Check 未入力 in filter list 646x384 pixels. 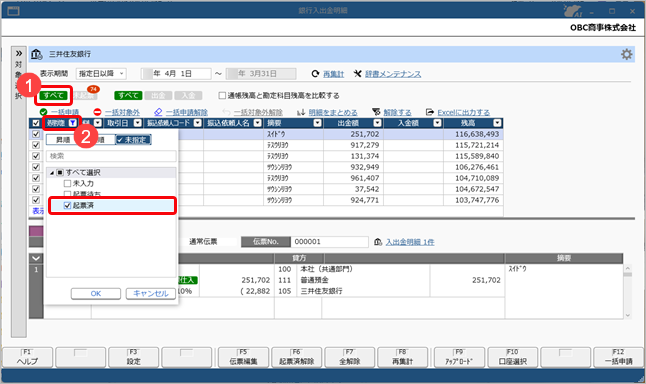[68, 183]
